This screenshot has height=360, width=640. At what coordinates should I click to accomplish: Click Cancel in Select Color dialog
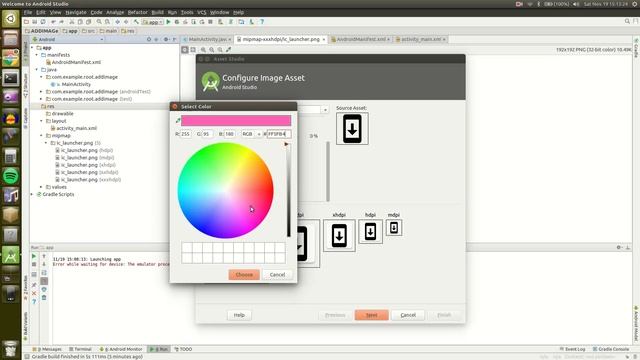coord(277,274)
